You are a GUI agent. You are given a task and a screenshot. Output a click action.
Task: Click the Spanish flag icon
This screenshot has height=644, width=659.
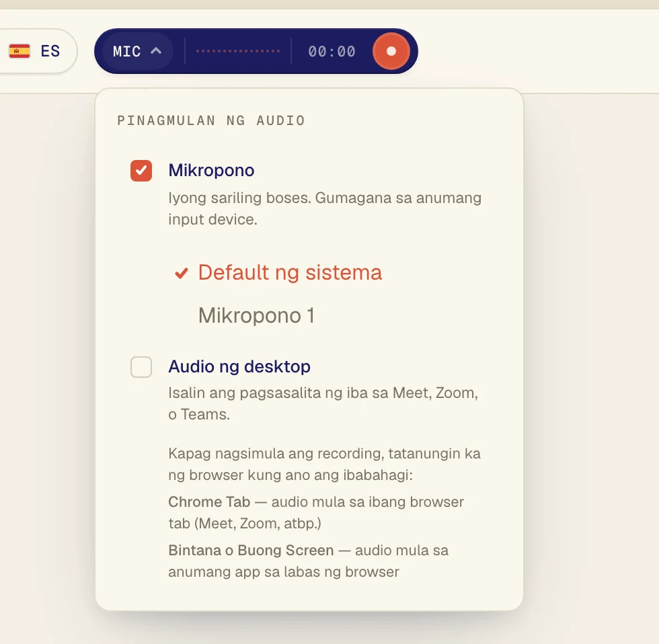[20, 51]
